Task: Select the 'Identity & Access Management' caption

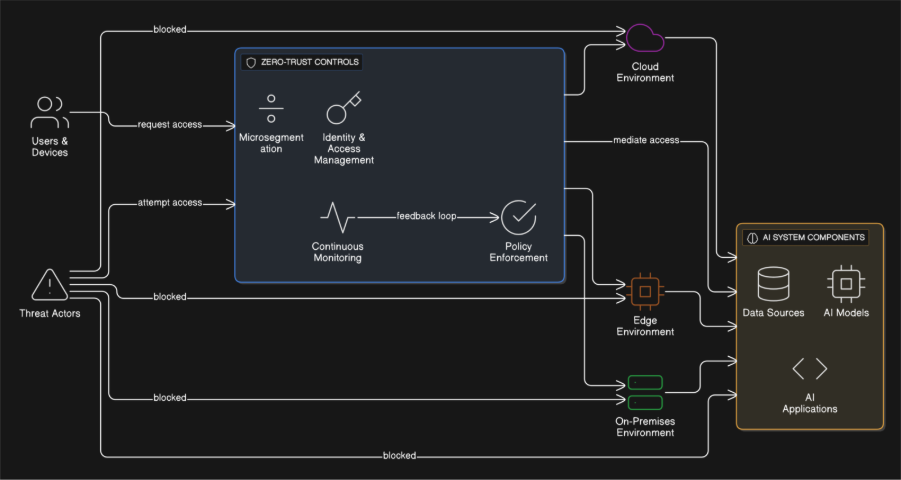Action: 344,148
